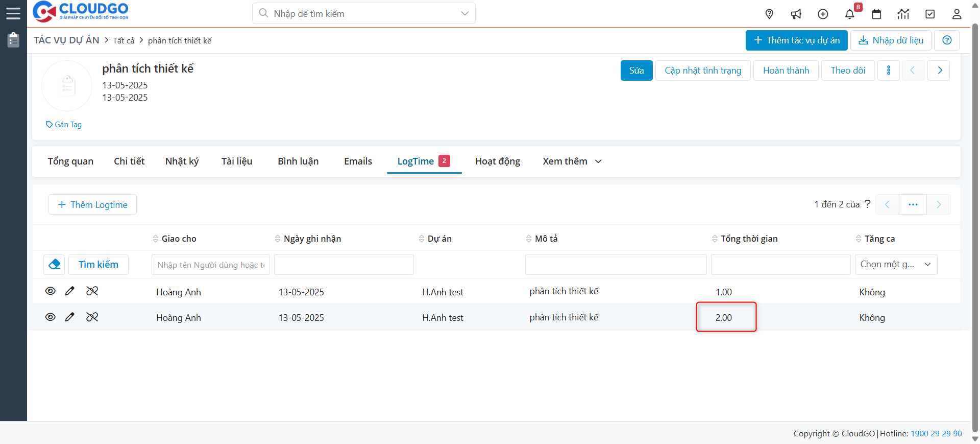This screenshot has width=980, height=444.
Task: Unlink the 2.00 logtime row
Action: [92, 317]
